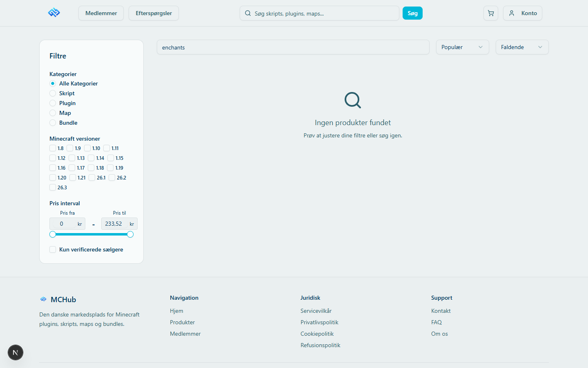Select the Bundle category radio button
This screenshot has width=588, height=368.
point(53,123)
